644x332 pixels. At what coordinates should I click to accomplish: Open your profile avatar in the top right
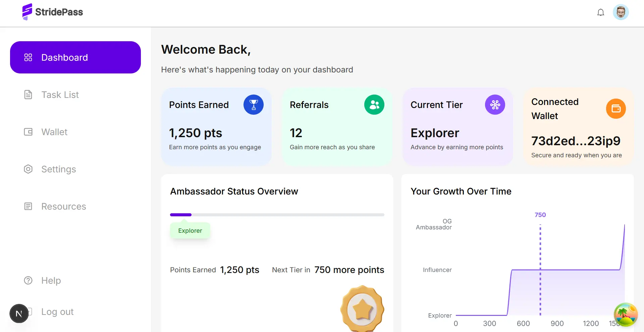pyautogui.click(x=621, y=12)
